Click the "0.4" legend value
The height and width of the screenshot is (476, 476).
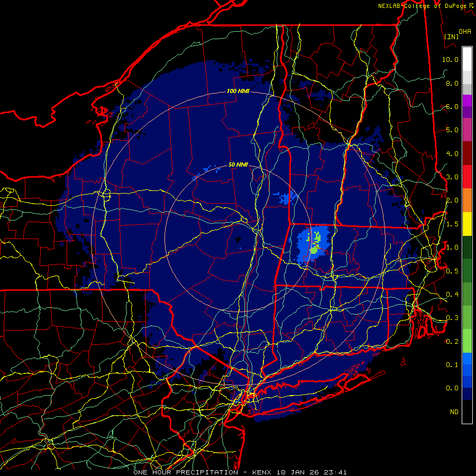(452, 294)
